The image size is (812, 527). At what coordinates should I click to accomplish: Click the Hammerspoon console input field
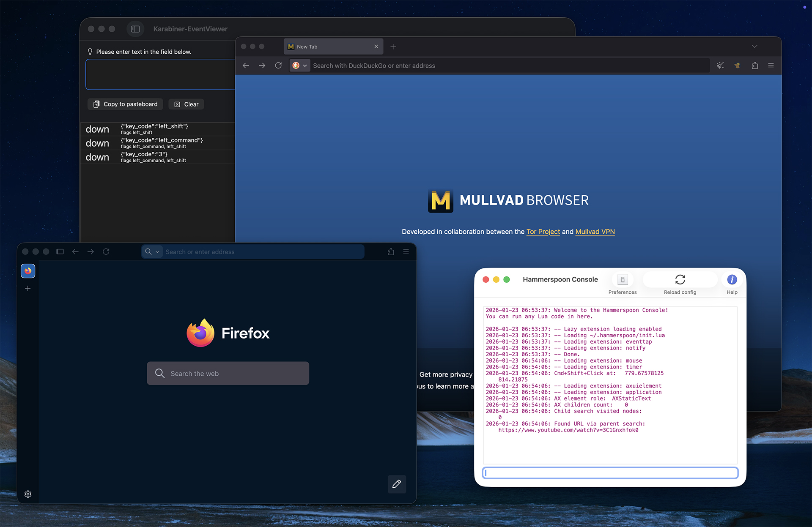coord(610,473)
